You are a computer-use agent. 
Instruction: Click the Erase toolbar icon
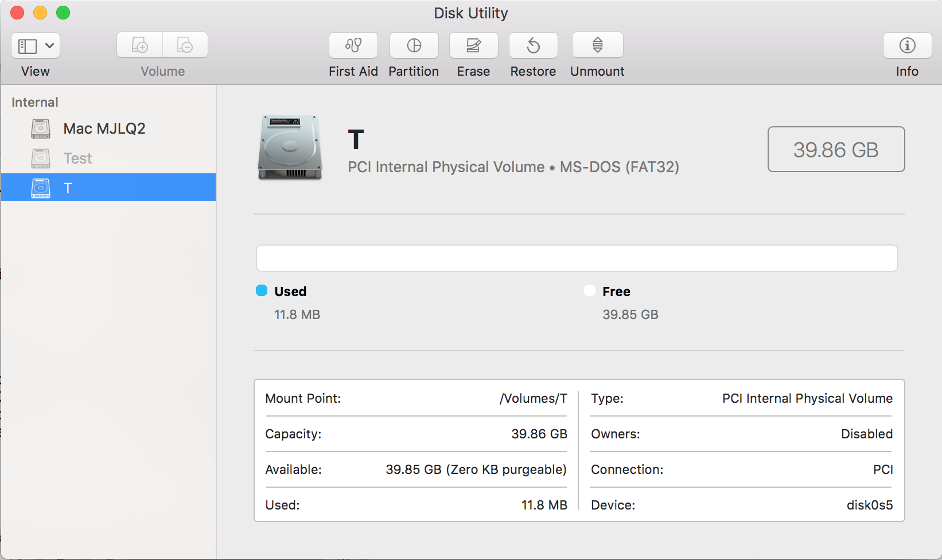pyautogui.click(x=474, y=45)
